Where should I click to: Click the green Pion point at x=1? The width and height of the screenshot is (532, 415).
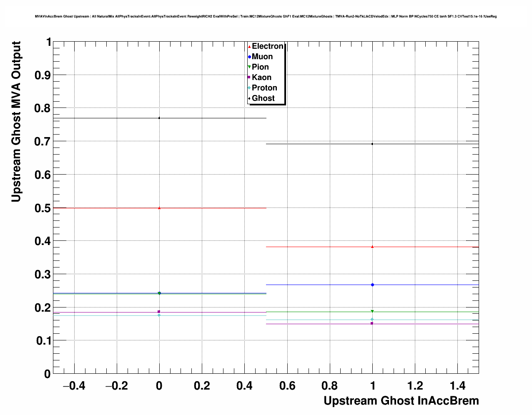(372, 311)
